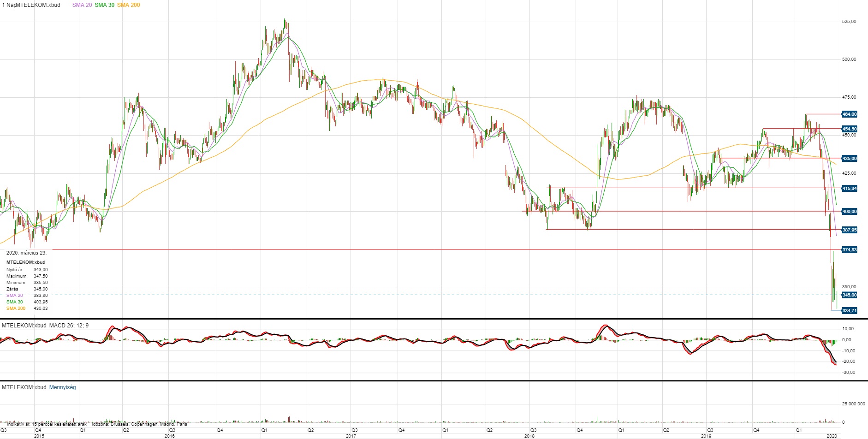The image size is (868, 439).
Task: Click the 10,00 MACD axis label
Action: pyautogui.click(x=848, y=329)
